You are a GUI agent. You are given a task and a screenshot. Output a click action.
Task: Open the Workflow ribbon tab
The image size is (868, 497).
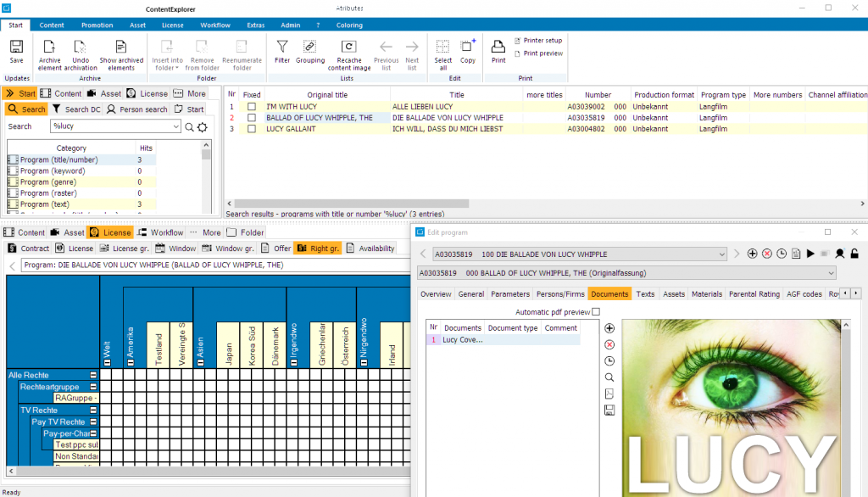tap(214, 25)
